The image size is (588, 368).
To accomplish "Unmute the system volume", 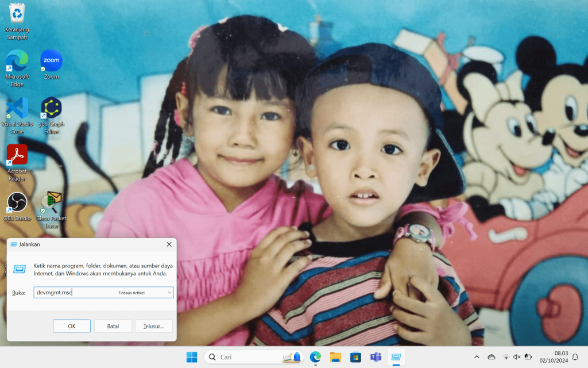I will click(x=517, y=356).
